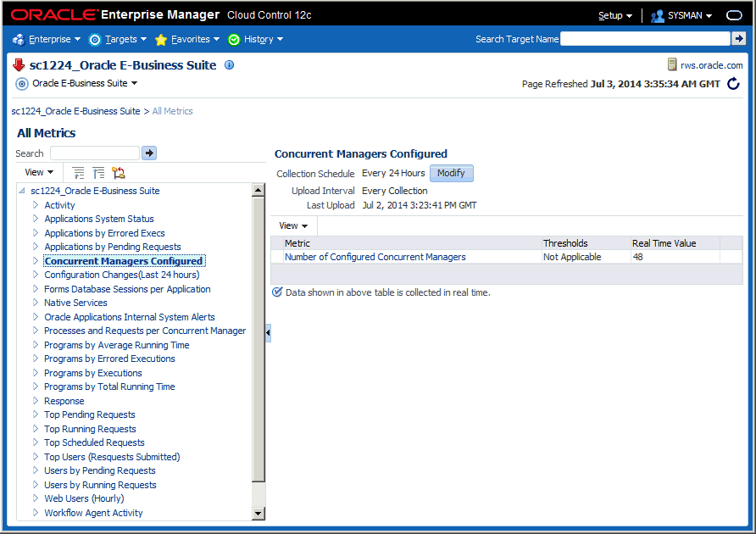Expand the Activity tree node
Image resolution: width=756 pixels, height=534 pixels.
point(36,205)
